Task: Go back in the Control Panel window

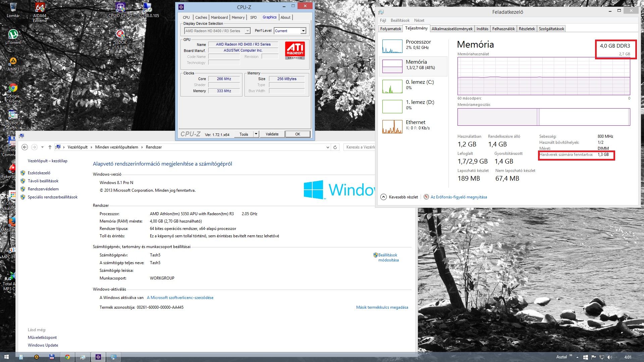Action: (x=24, y=147)
